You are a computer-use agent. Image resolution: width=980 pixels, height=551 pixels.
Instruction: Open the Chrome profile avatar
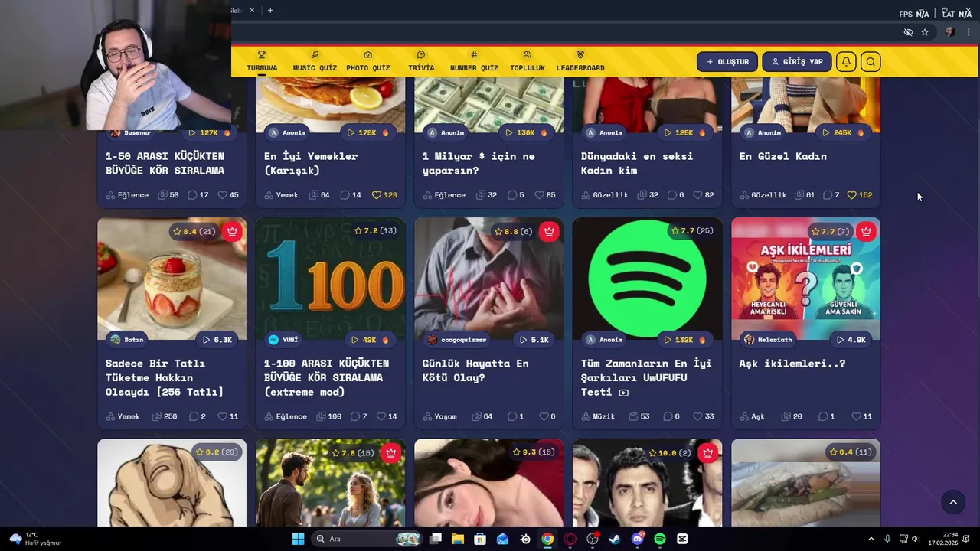pos(950,32)
